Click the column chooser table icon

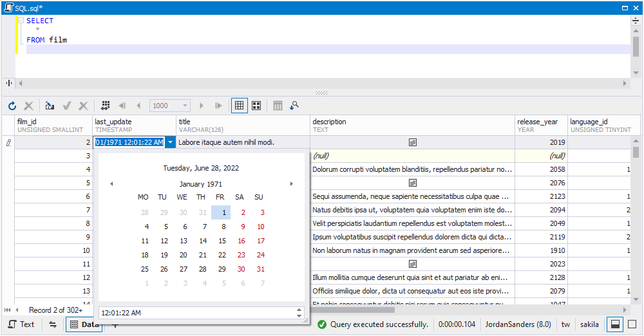pos(278,106)
